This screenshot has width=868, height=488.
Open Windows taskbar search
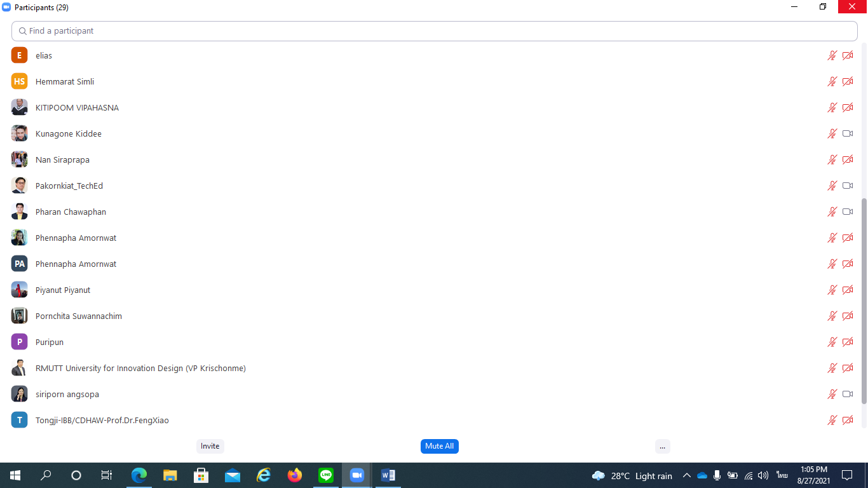46,475
